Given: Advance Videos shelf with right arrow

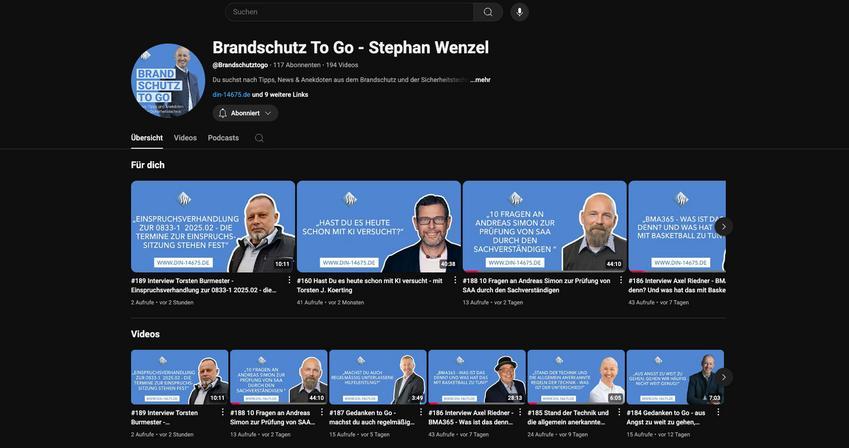Looking at the screenshot, I should coord(724,377).
